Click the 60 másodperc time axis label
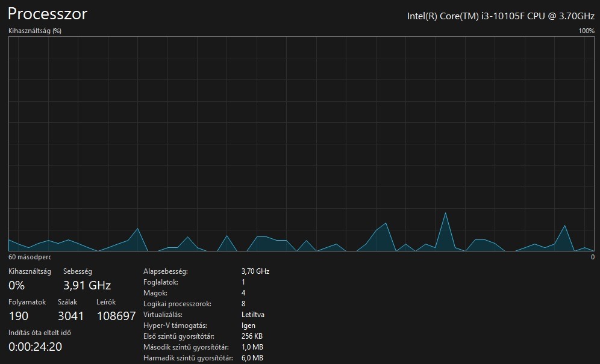This screenshot has width=600, height=364. coord(30,257)
